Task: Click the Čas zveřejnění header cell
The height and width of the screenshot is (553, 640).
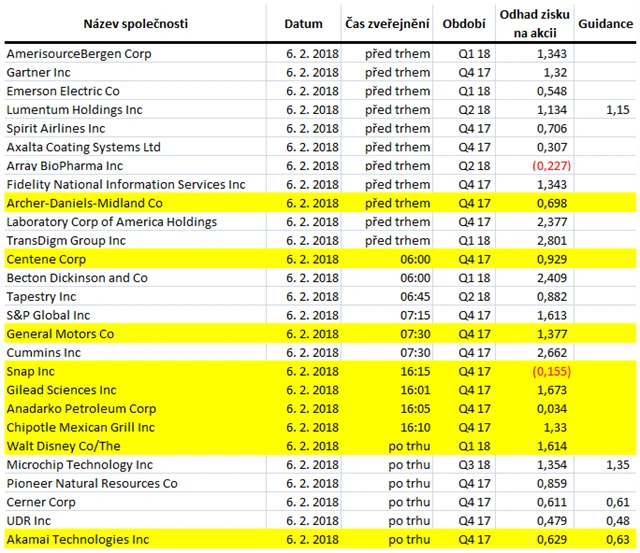Action: point(387,24)
